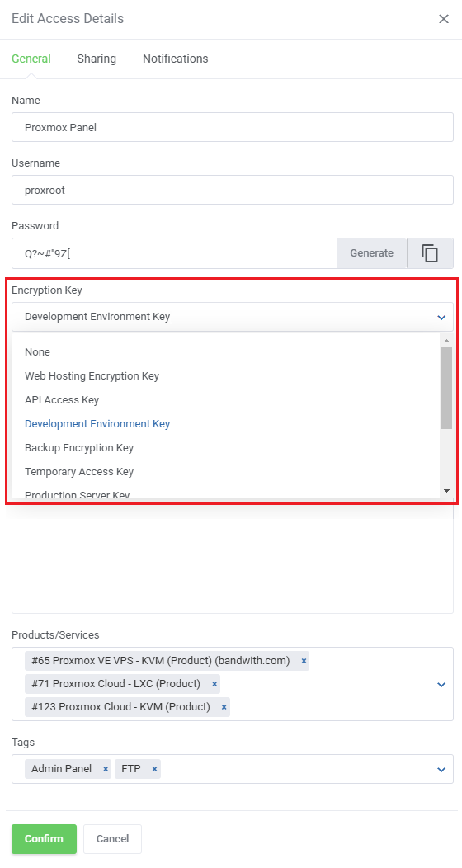Choose API Access Key option

(x=226, y=399)
